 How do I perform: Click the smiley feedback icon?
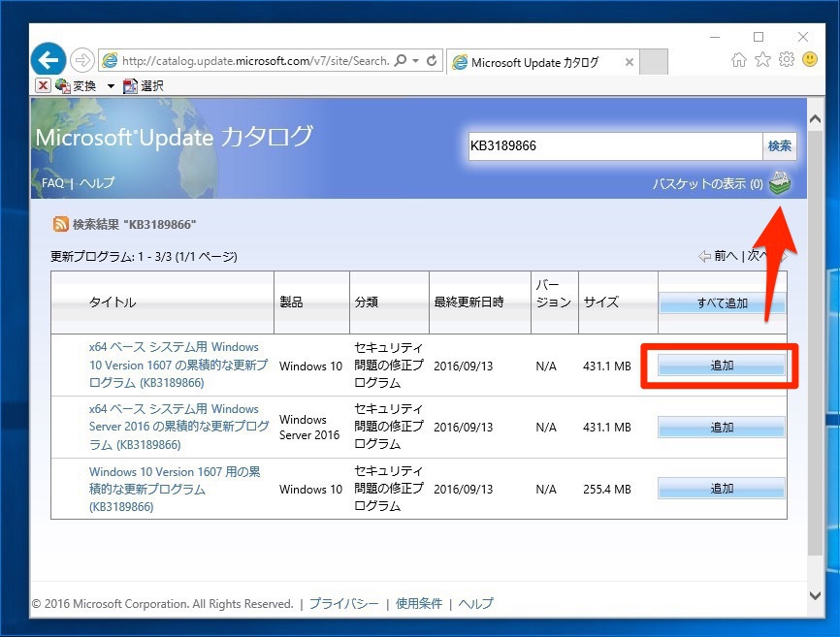[810, 60]
